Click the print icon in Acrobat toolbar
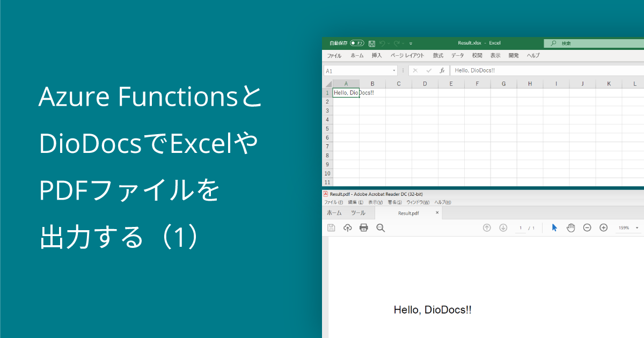This screenshot has height=338, width=644. 364,228
